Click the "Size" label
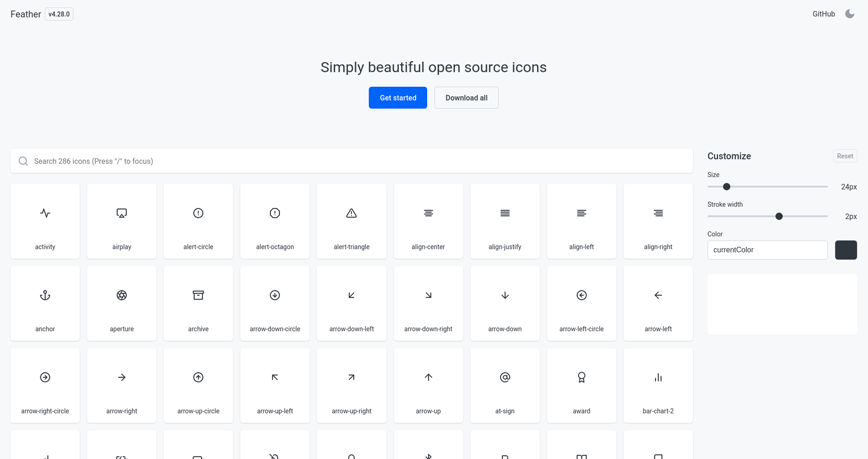868x459 pixels. [x=713, y=175]
